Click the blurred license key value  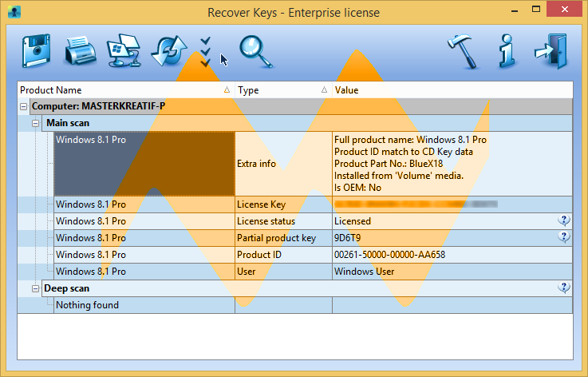point(416,204)
